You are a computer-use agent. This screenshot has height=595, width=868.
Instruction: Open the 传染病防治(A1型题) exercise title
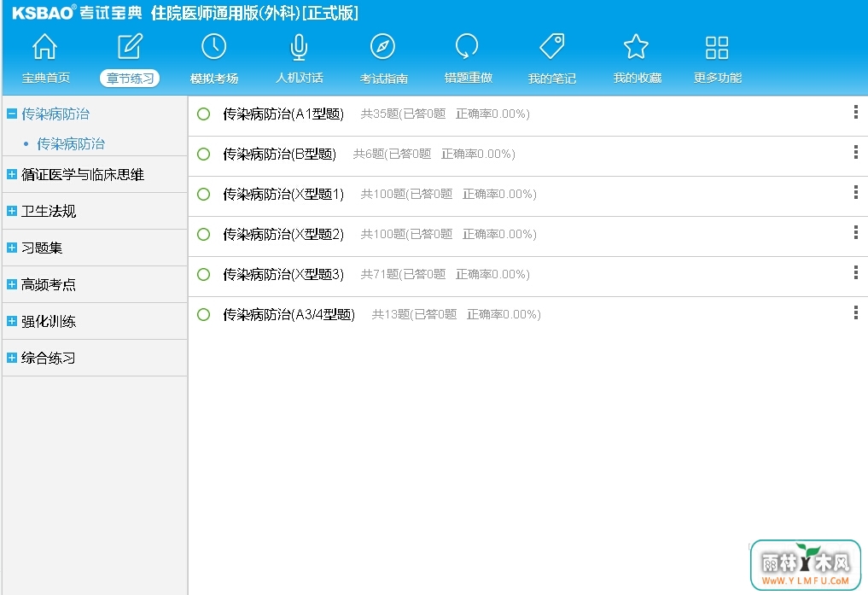coord(283,114)
